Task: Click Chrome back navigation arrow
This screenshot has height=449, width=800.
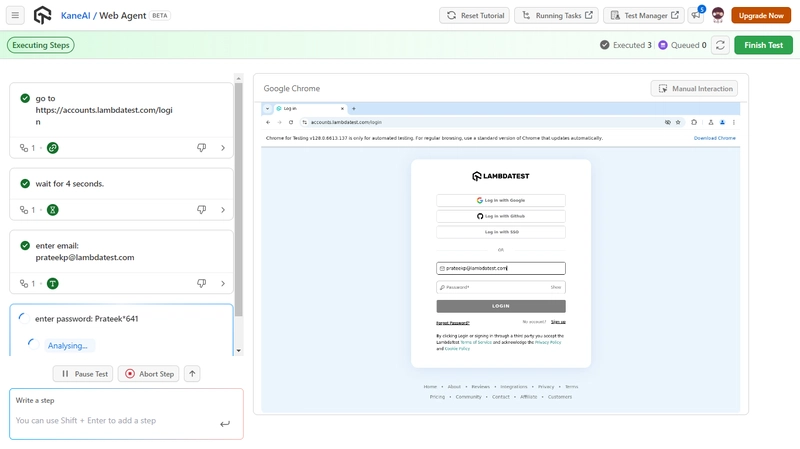Action: (x=268, y=122)
